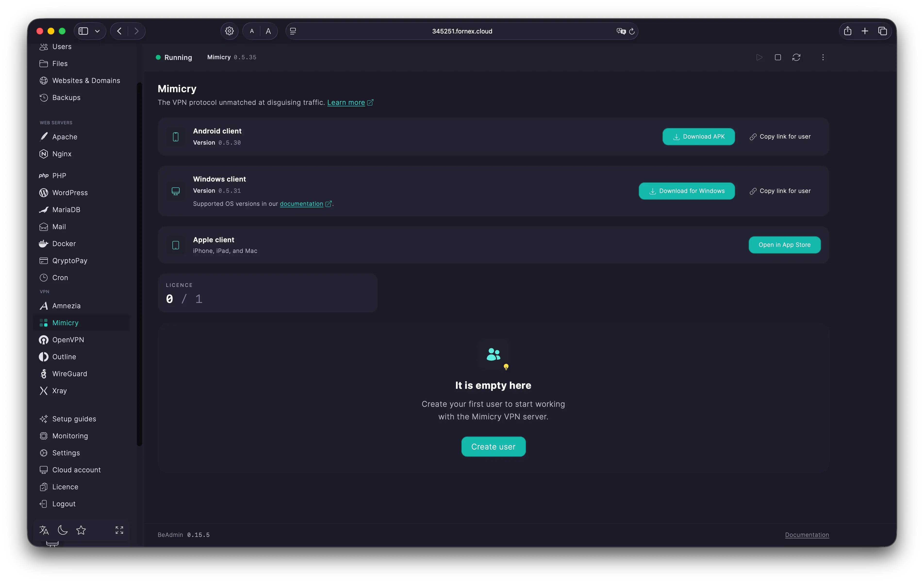Click the sidebar vertical scrollbar
This screenshot has width=924, height=583.
(x=140, y=264)
